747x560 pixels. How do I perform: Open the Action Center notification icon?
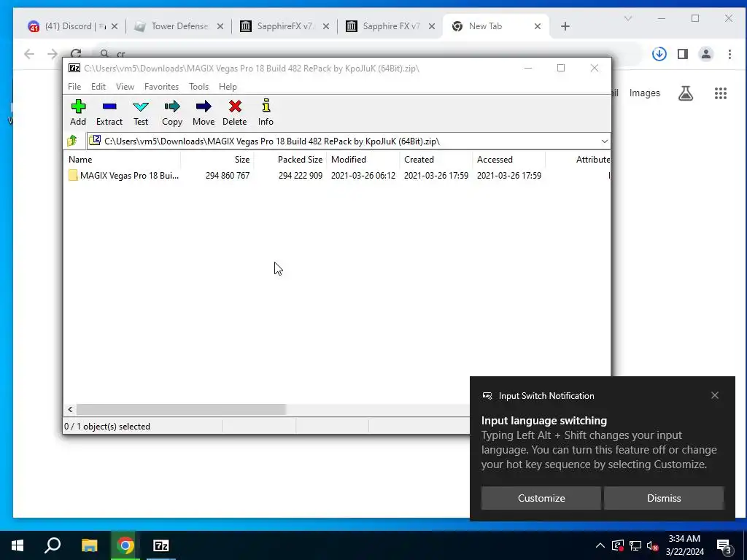coord(724,545)
